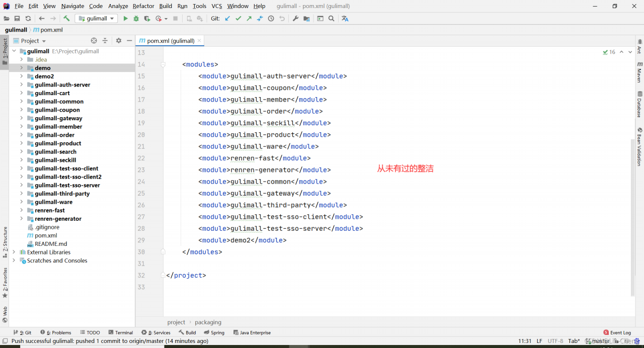Screen dimensions: 644x348
Task: Collapse the gulimall root project node
Action: pyautogui.click(x=14, y=51)
